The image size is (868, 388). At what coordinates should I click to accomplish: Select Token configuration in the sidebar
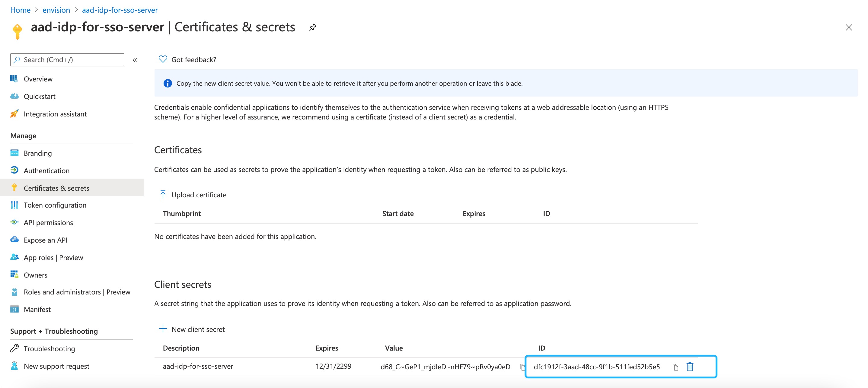(55, 205)
